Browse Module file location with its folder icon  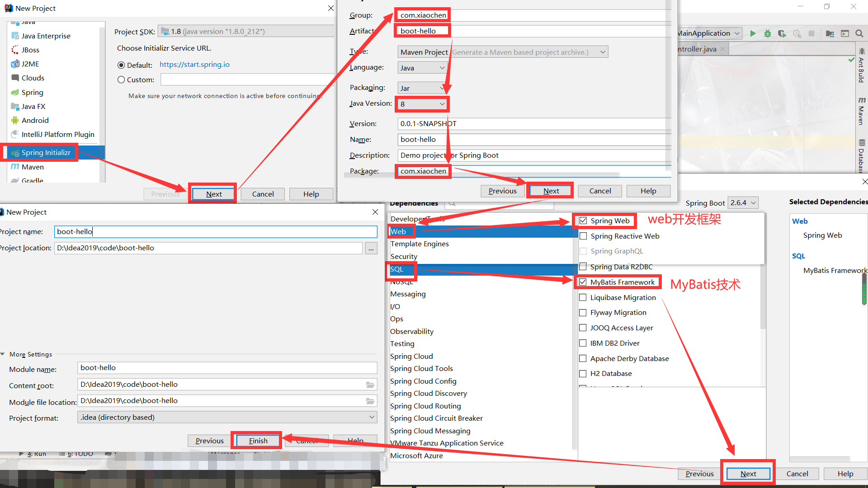(370, 401)
